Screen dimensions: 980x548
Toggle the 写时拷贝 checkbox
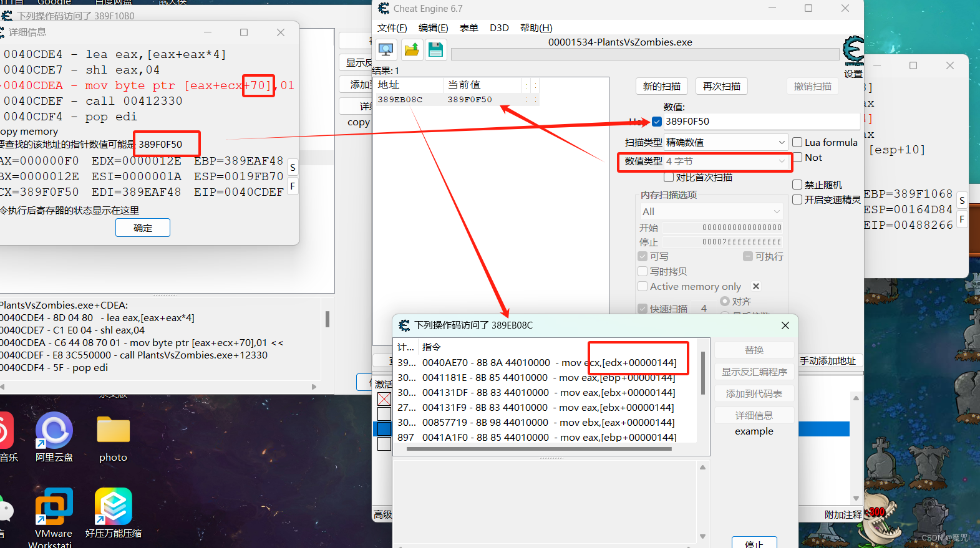click(x=643, y=271)
